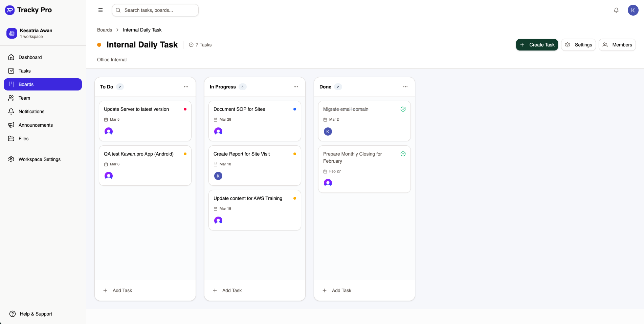The height and width of the screenshot is (324, 644).
Task: Open Notifications from the sidebar
Action: pos(31,111)
